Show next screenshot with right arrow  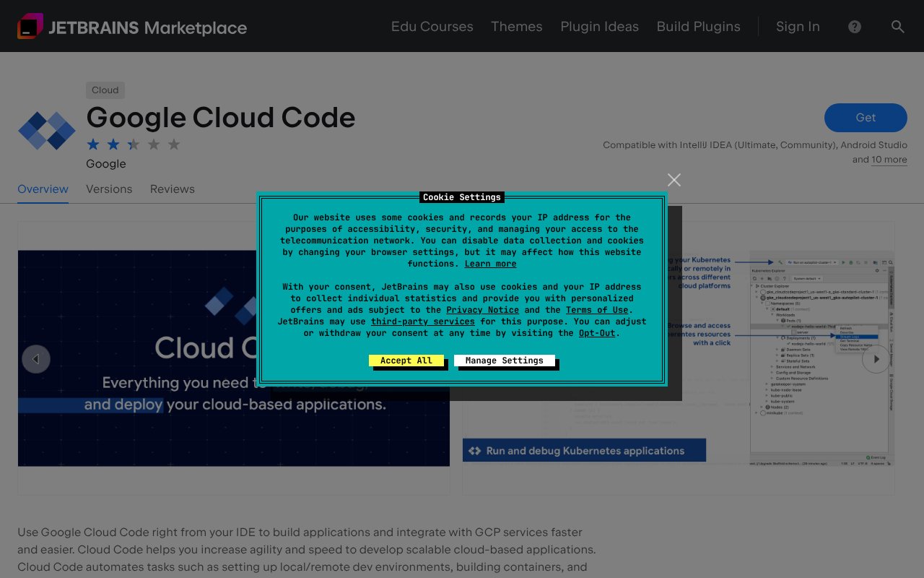pos(876,358)
